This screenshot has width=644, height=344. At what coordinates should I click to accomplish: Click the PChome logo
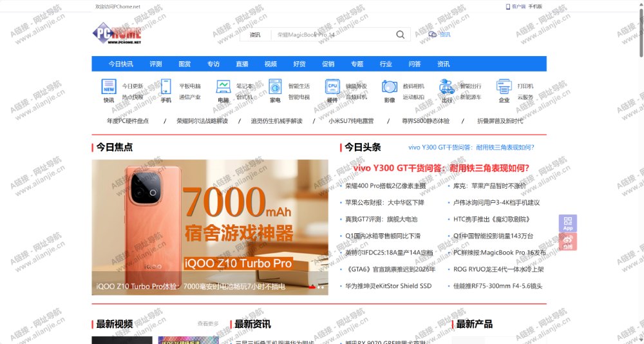117,33
